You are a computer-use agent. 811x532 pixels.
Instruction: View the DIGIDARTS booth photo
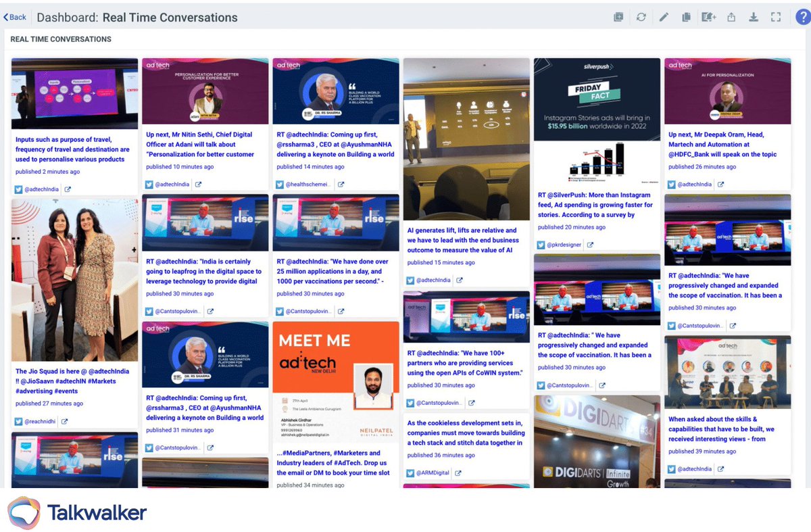597,441
